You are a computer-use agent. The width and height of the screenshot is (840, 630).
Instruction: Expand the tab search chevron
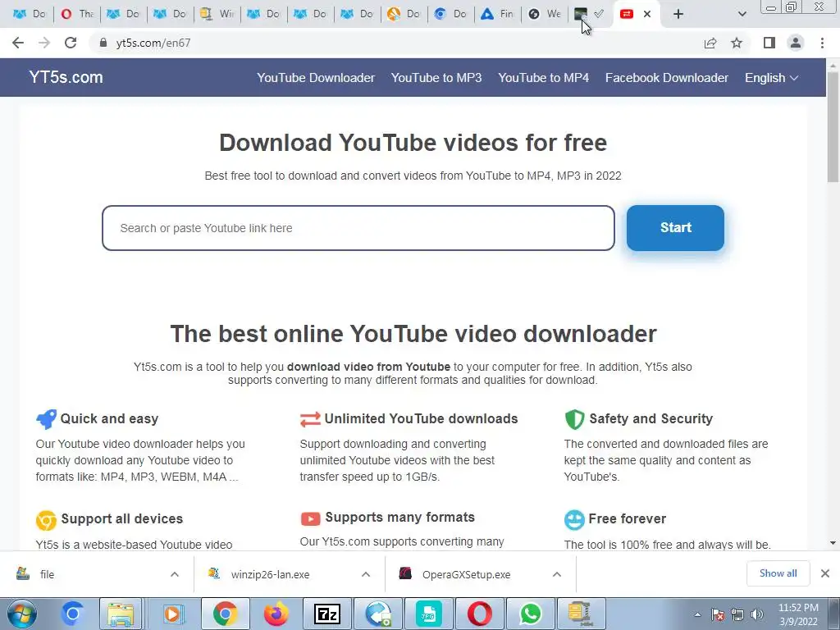click(x=742, y=14)
